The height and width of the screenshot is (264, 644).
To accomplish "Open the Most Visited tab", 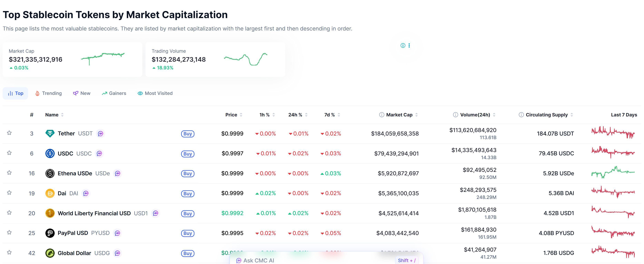I will (155, 93).
